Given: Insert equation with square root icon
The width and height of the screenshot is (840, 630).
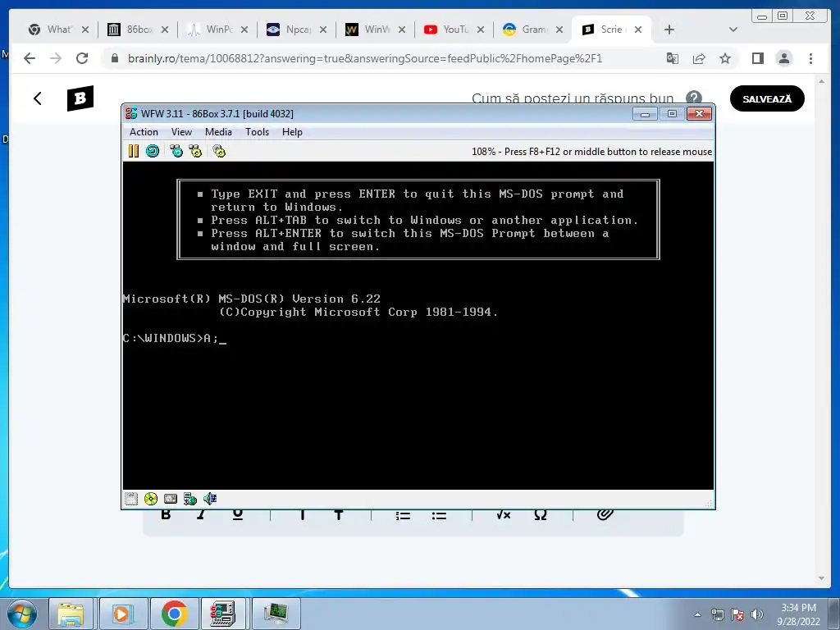Looking at the screenshot, I should (x=504, y=515).
